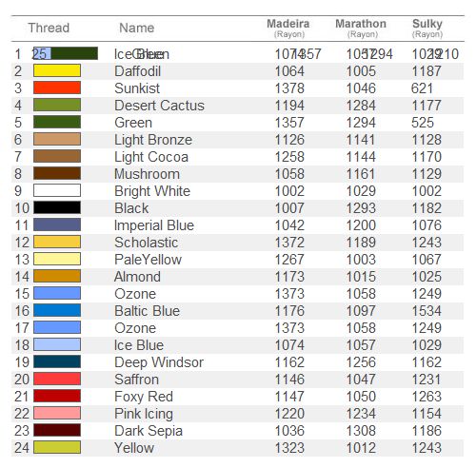Select the Daffodil yellow color swatch

(57, 70)
